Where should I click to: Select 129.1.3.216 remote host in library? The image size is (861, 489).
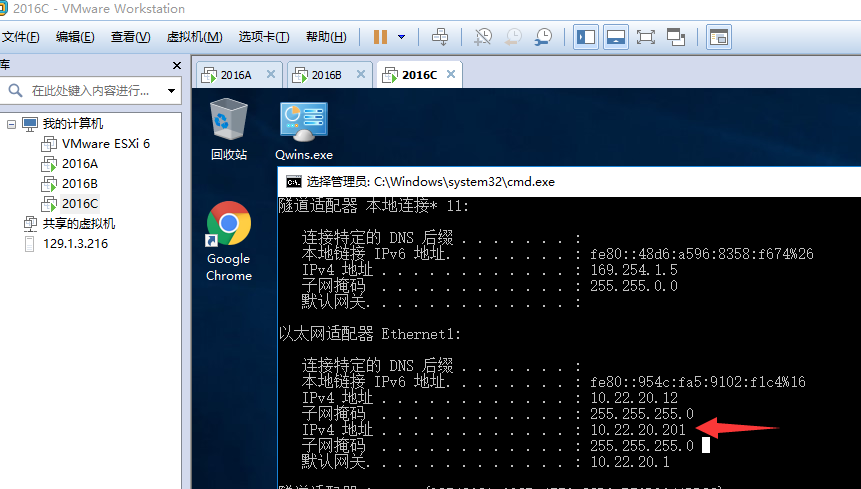tap(75, 244)
